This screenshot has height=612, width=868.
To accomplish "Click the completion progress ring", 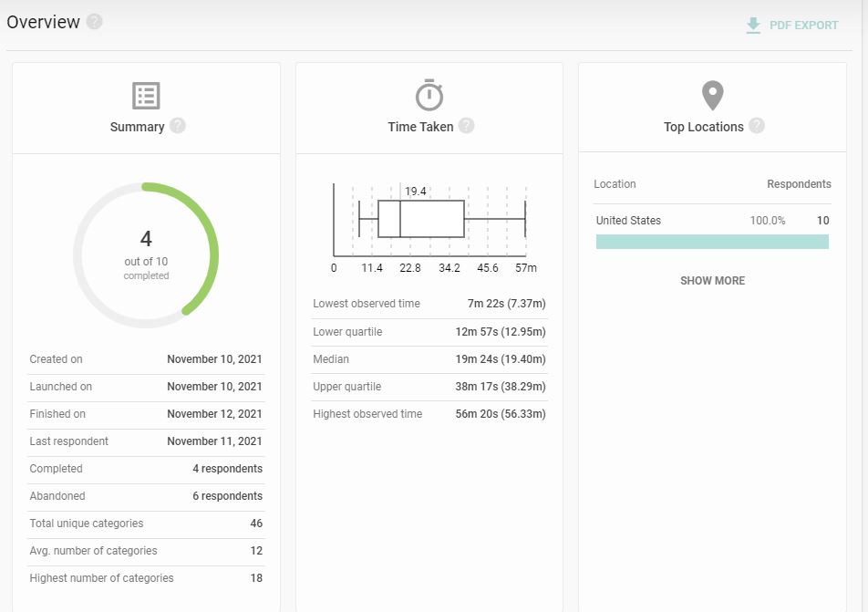I will click(146, 255).
